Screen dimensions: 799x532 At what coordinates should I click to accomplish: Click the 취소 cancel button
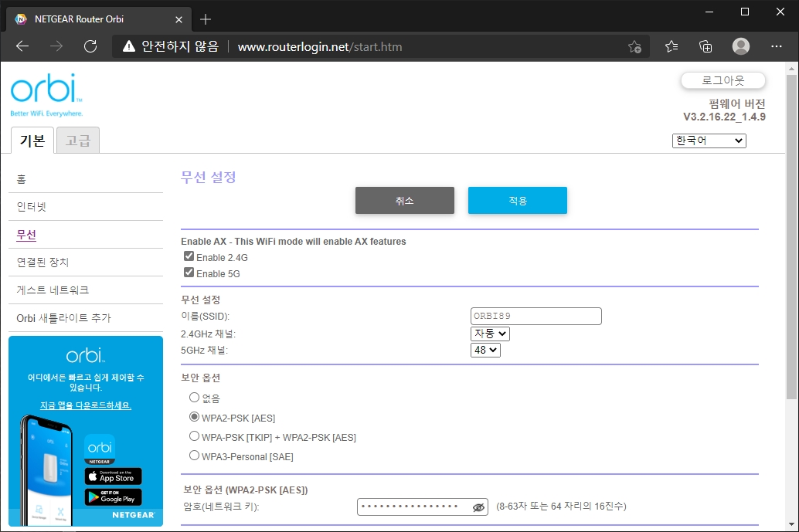pyautogui.click(x=405, y=200)
